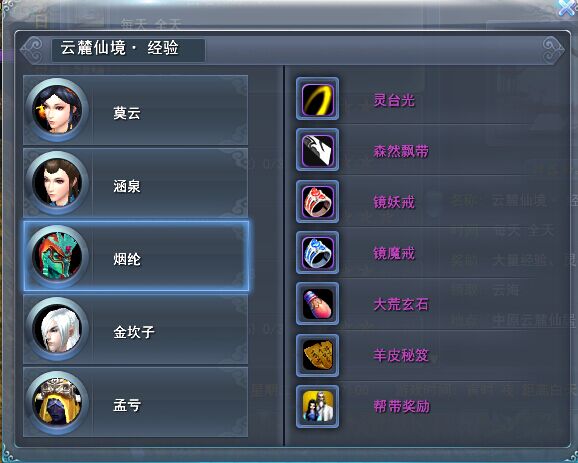The width and height of the screenshot is (578, 463).
Task: Click the 灵台光 golden ring icon
Action: (317, 99)
